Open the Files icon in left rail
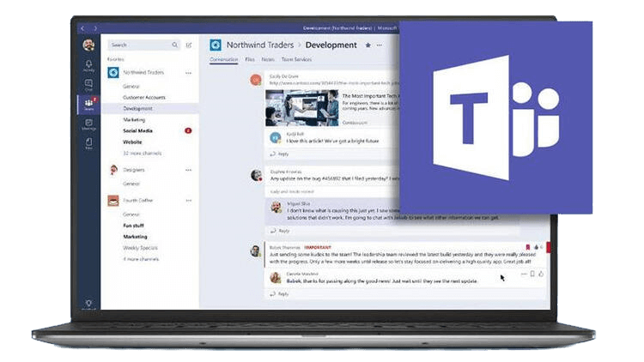The height and width of the screenshot is (362, 644). pyautogui.click(x=88, y=143)
